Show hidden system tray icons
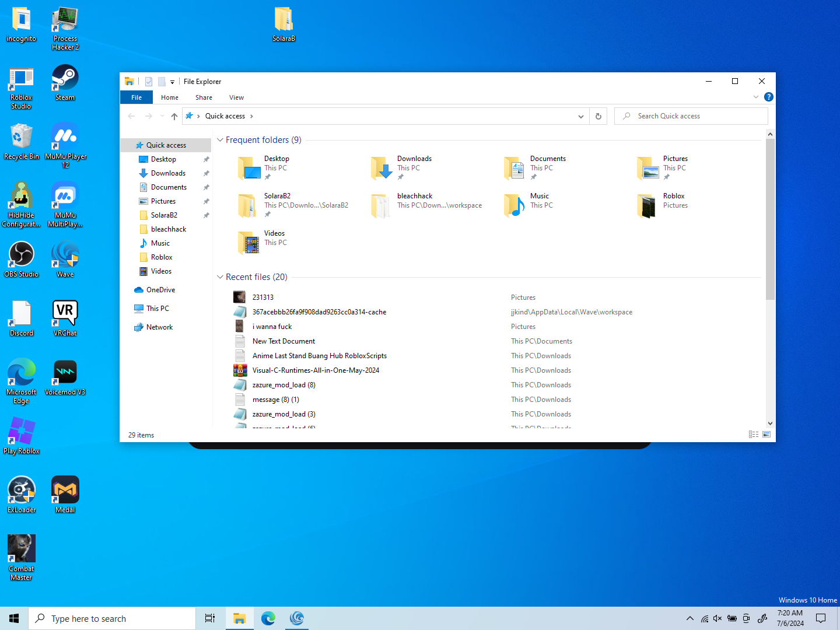The height and width of the screenshot is (630, 840). 690,618
